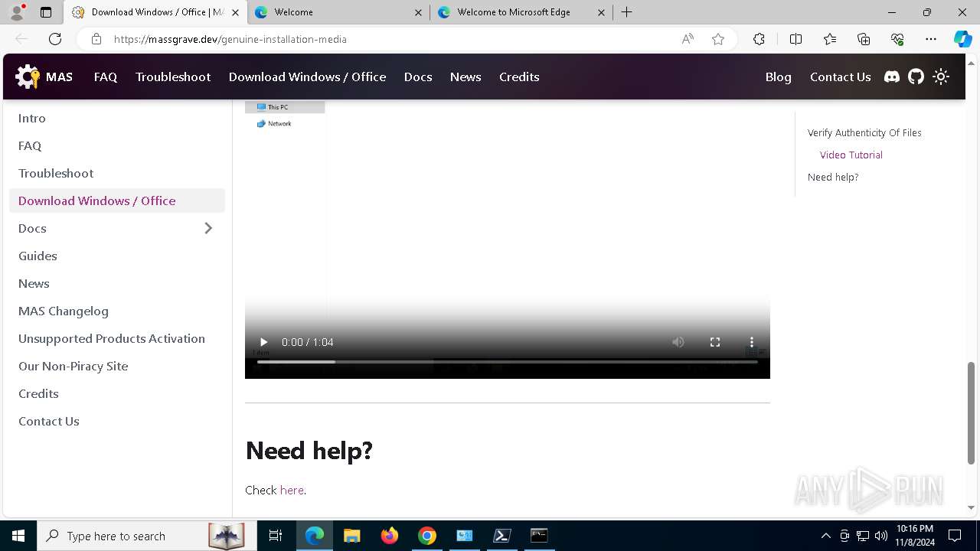Image resolution: width=980 pixels, height=551 pixels.
Task: Open Contact Us in the navbar
Action: [x=840, y=77]
